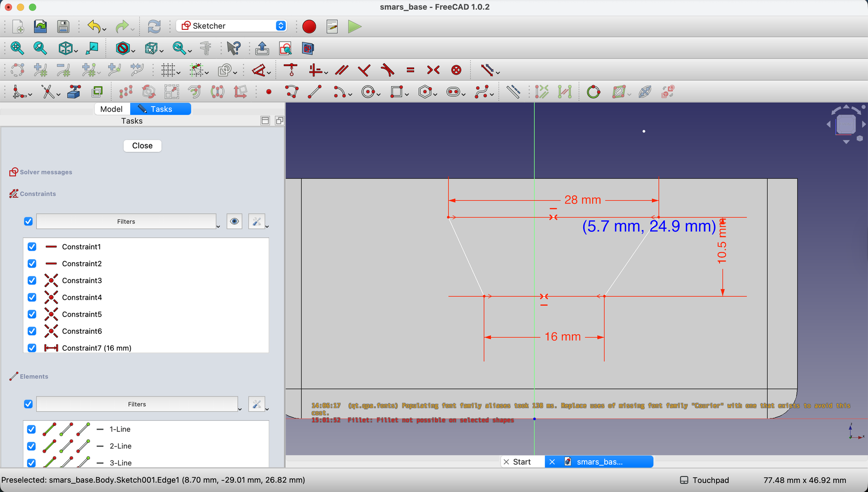
Task: Select the parallel constraint tool
Action: [x=342, y=70]
